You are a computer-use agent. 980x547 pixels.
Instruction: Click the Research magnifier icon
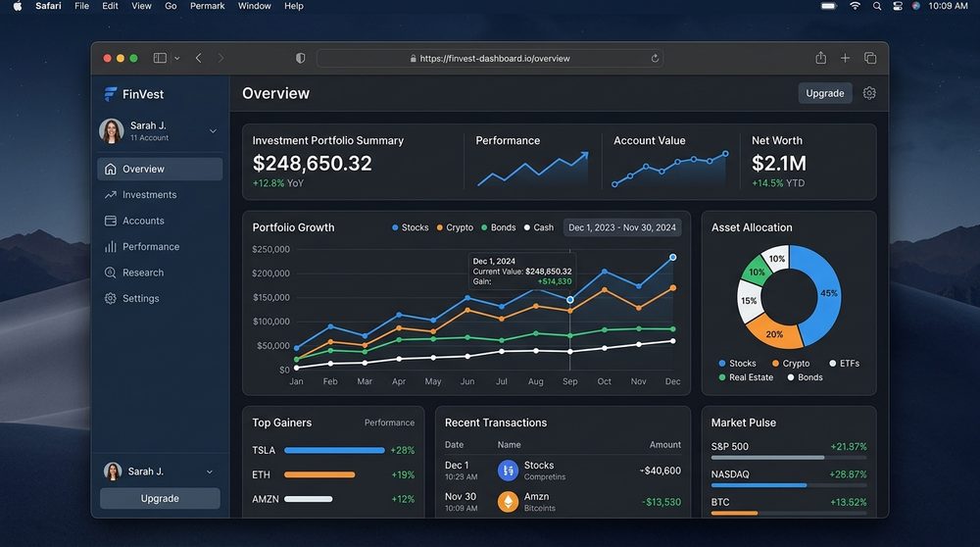point(111,273)
